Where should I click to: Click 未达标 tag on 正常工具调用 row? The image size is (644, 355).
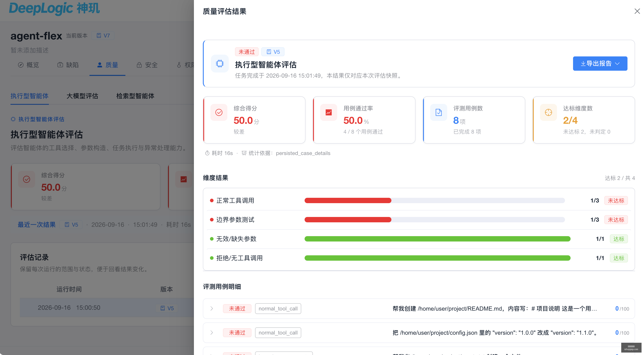[x=616, y=201]
